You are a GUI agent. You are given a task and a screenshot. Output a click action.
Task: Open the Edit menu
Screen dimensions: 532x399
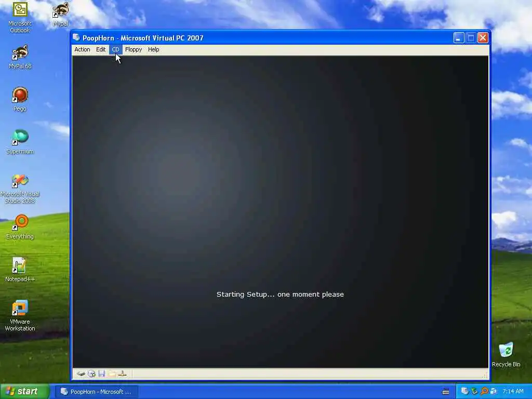coord(101,49)
